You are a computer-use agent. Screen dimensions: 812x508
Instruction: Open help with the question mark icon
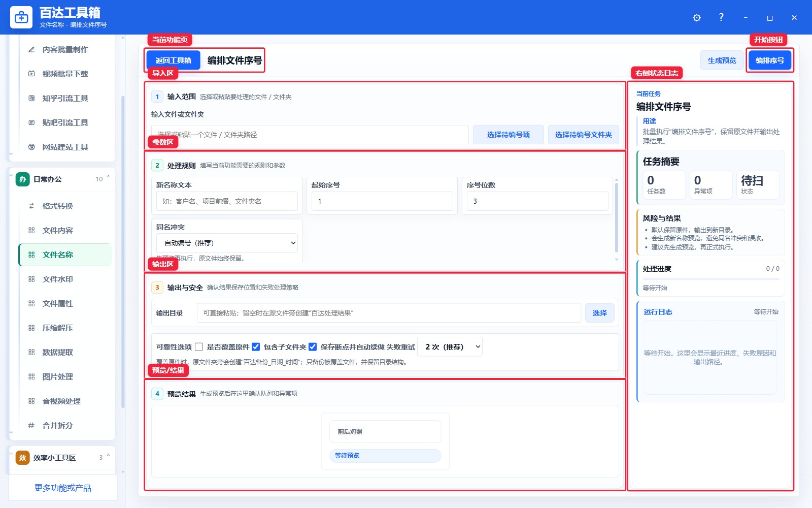point(721,17)
